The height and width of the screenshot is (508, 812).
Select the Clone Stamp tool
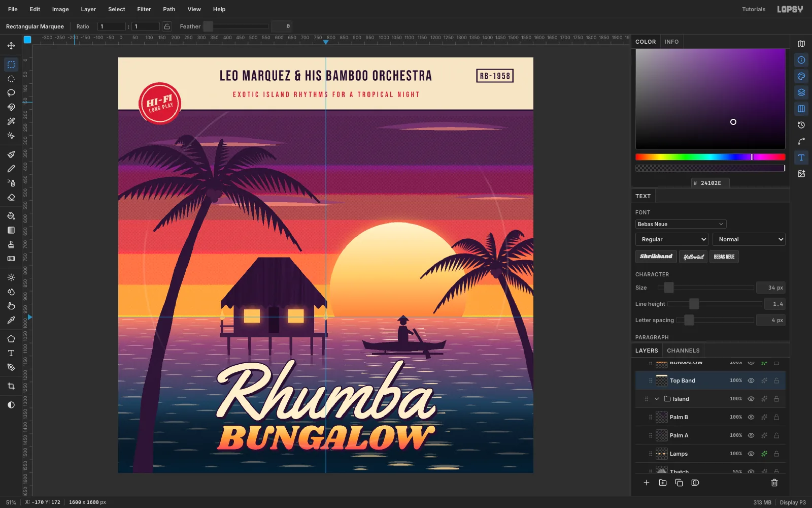pyautogui.click(x=11, y=244)
